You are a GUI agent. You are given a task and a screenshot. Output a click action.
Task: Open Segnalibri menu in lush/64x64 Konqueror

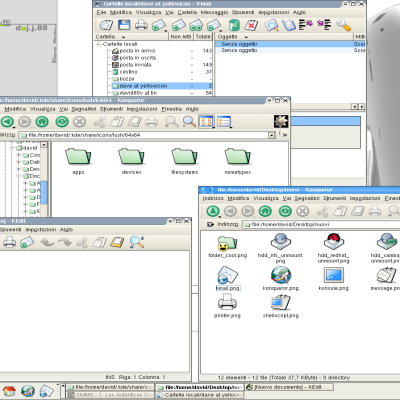(84, 109)
